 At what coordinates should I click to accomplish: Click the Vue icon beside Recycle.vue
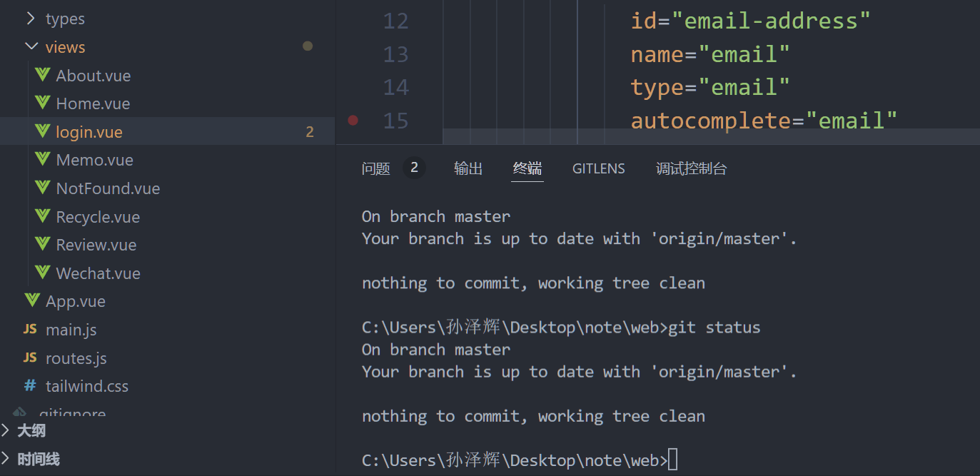tap(43, 217)
